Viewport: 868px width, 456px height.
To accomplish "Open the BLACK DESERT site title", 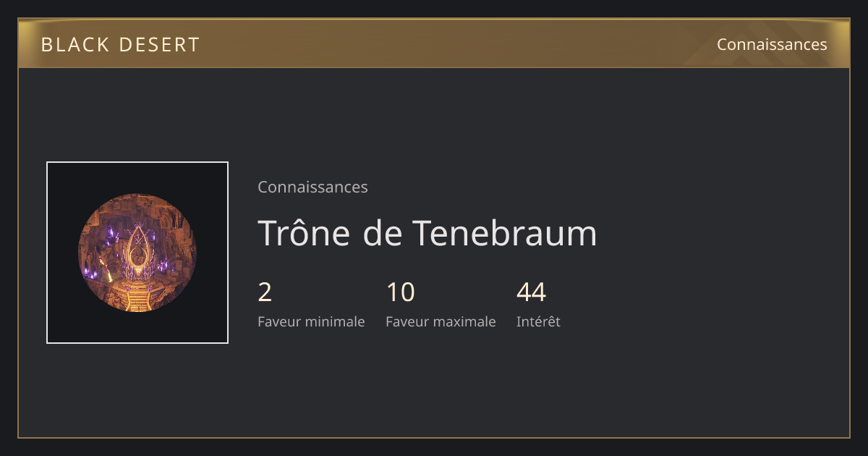I will pyautogui.click(x=120, y=45).
